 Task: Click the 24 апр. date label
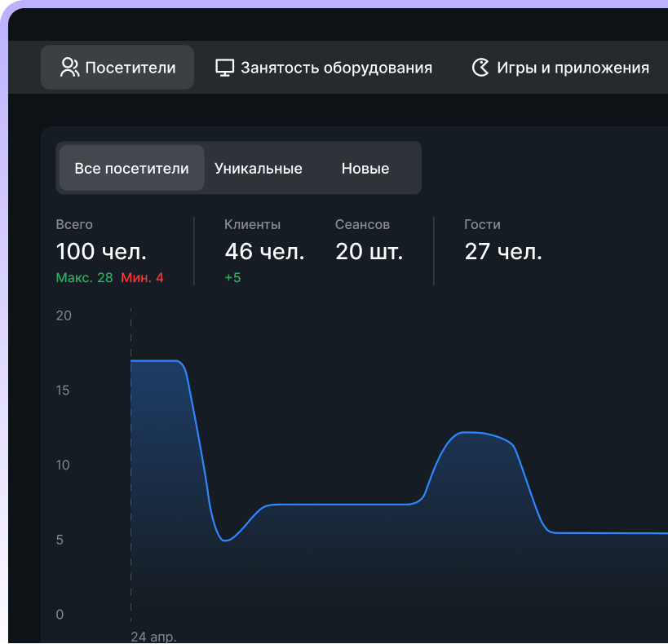point(153,637)
